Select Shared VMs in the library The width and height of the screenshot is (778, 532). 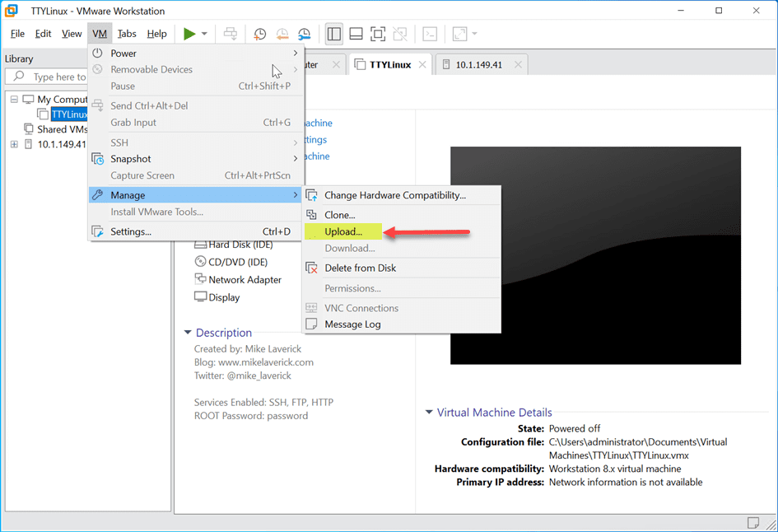point(62,129)
